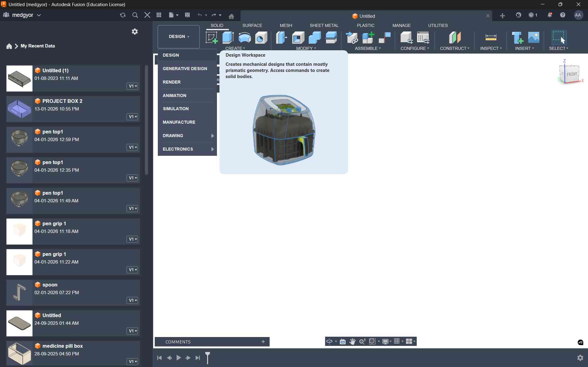The image size is (588, 367).
Task: Click the Measure ruler icon
Action: coord(491,38)
